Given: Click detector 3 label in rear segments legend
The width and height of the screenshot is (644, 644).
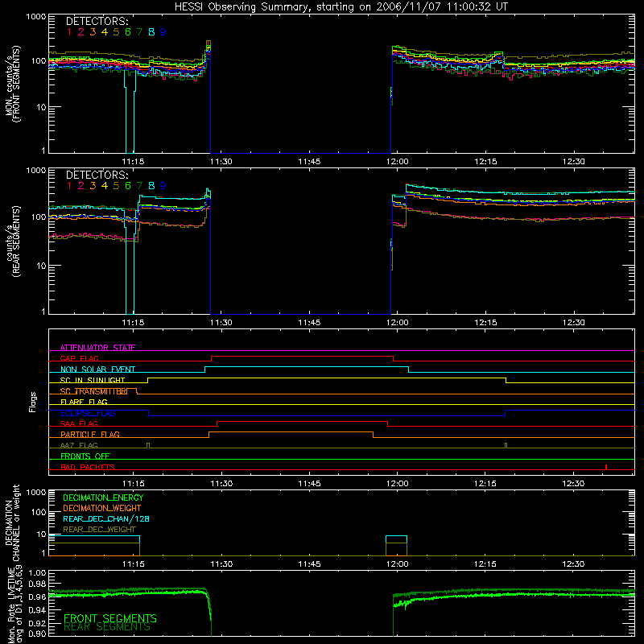Looking at the screenshot, I should [93, 186].
